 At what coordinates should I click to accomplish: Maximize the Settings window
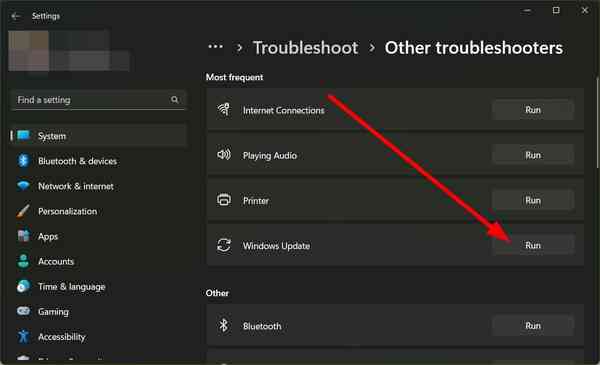click(x=556, y=10)
